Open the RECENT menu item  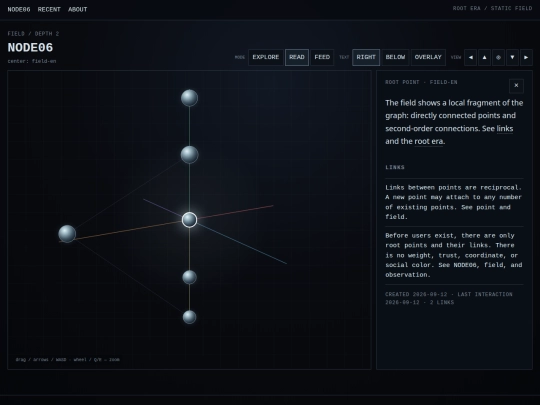[x=49, y=10]
